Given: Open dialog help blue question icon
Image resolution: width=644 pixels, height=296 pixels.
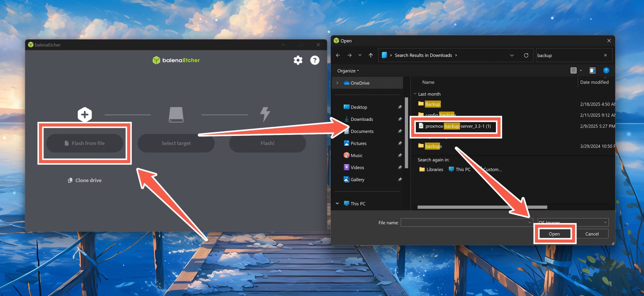Looking at the screenshot, I should pyautogui.click(x=606, y=71).
